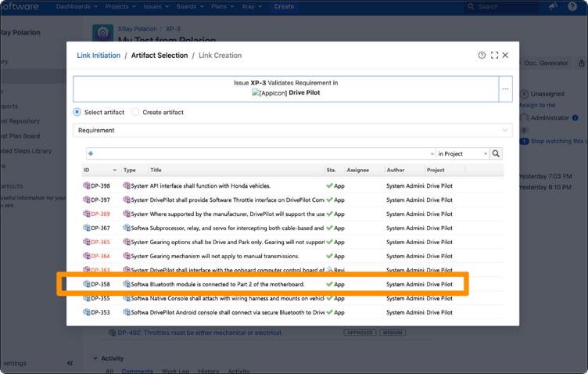Collapse the Activity section
Viewport: 588px width, 374px height.
click(95, 358)
